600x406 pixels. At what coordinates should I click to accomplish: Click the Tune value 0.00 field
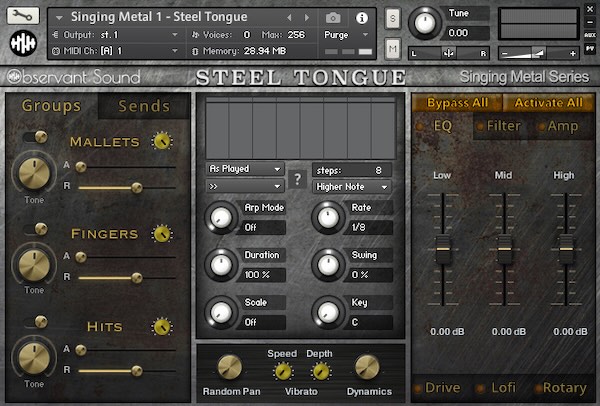tap(466, 33)
